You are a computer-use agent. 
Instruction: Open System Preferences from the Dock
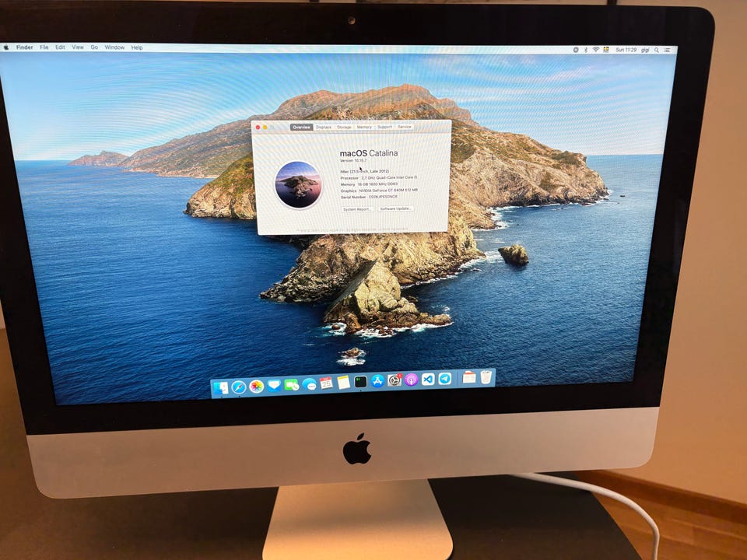tap(395, 380)
